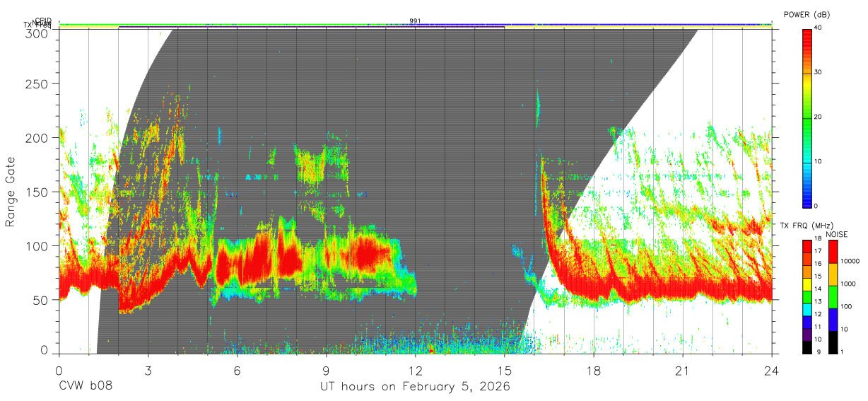Click the 100 label on NOISE scale
Image resolution: width=868 pixels, height=401 pixels.
click(x=845, y=306)
